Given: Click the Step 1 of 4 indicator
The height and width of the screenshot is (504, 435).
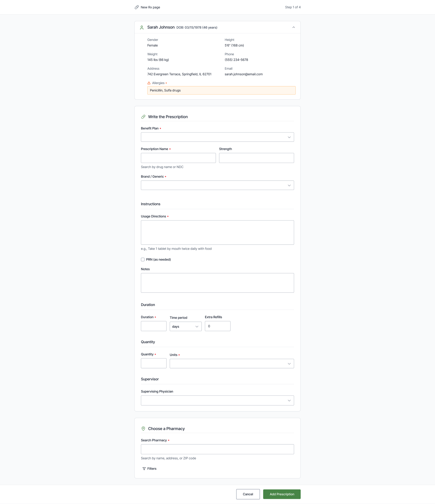Looking at the screenshot, I should pos(293,7).
